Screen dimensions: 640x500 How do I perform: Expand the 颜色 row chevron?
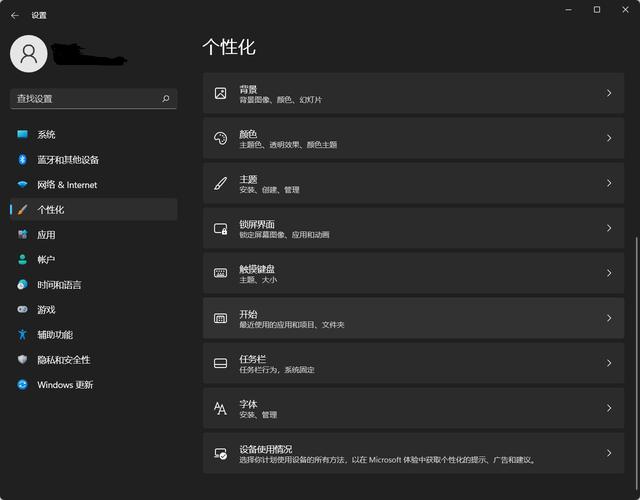click(x=609, y=138)
